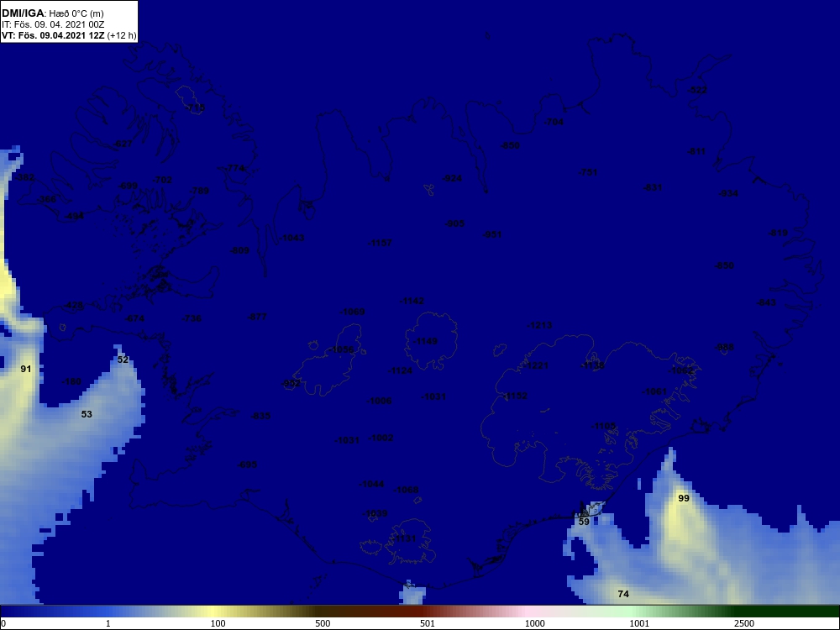The image size is (840, 630).
Task: Select the -494 data label
Action: [x=74, y=216]
